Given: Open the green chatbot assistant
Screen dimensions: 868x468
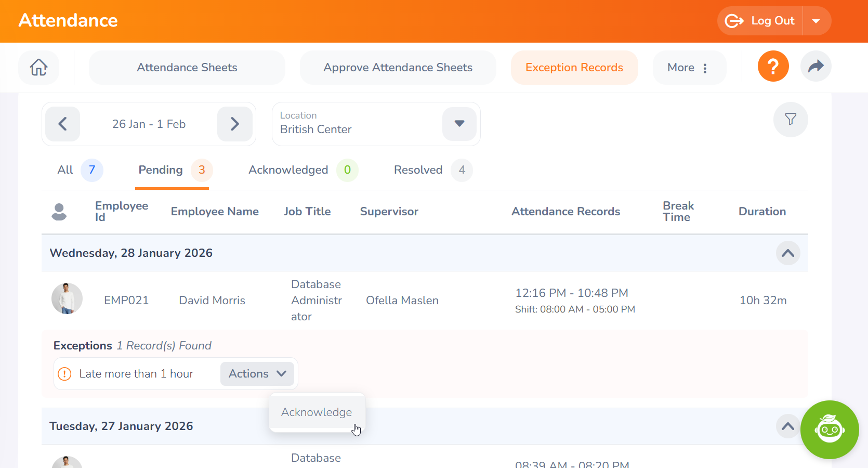Looking at the screenshot, I should pos(829,430).
